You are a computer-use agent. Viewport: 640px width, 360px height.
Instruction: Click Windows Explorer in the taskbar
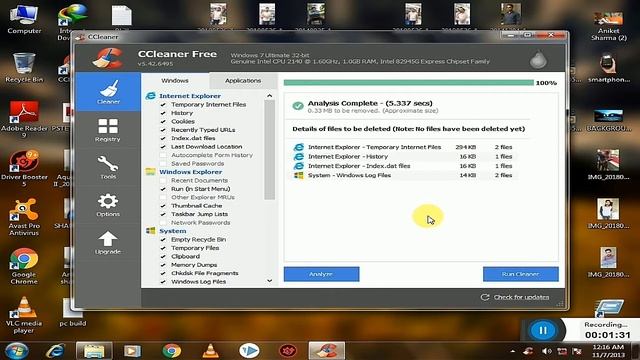pyautogui.click(x=94, y=351)
